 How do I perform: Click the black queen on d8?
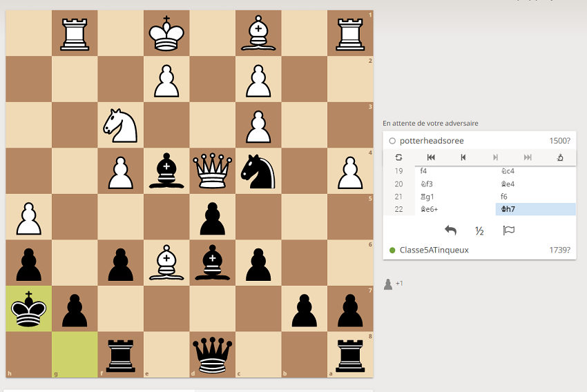[212, 355]
